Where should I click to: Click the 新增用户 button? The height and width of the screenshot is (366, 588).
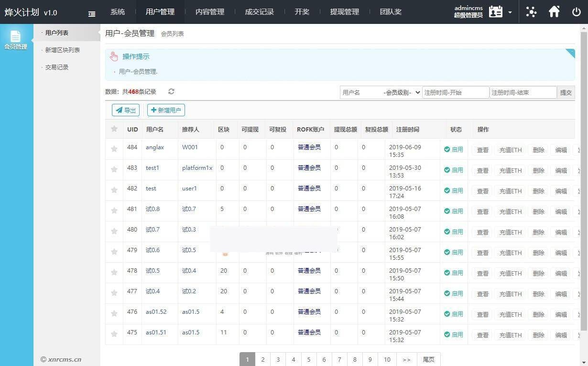(166, 110)
